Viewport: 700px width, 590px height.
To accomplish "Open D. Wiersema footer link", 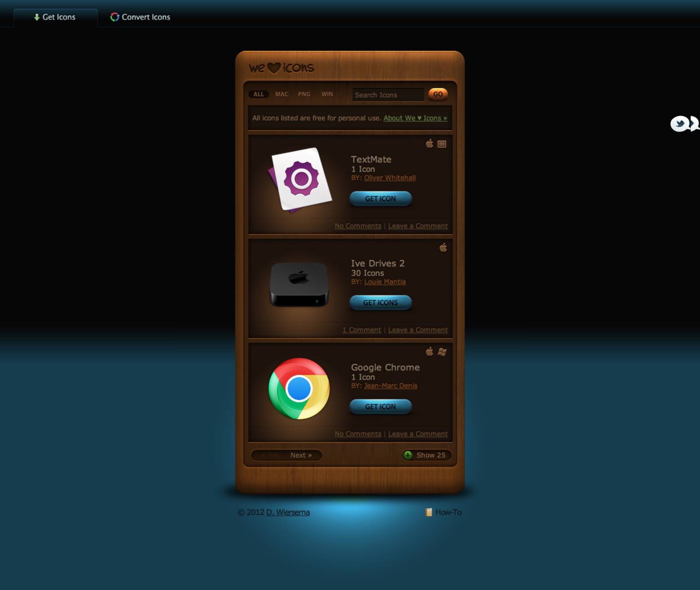I will (x=288, y=512).
